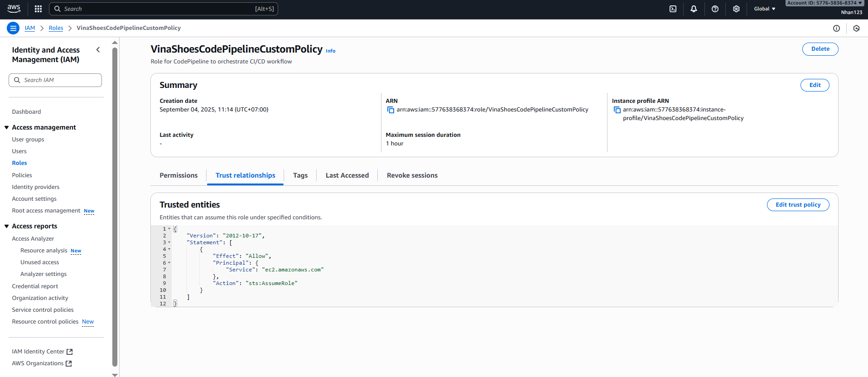Screen dimensions: 868x377
Task: Open the Global region dropdown
Action: 764,9
